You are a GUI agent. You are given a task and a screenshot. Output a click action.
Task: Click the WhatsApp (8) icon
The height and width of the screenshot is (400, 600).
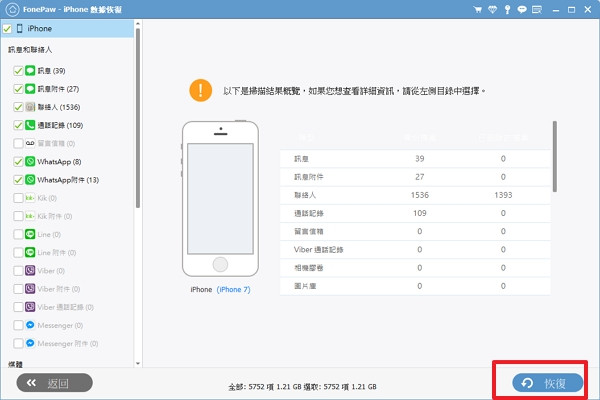click(x=30, y=162)
